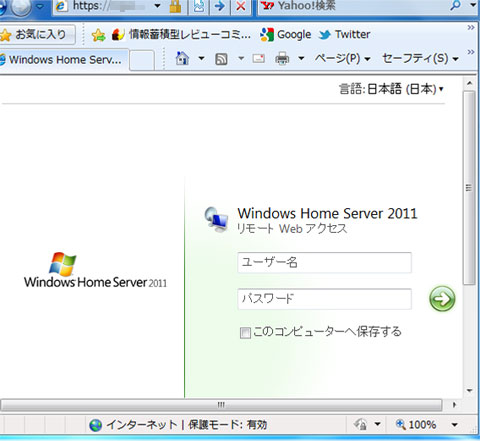Viewport: 480px width, 441px height.
Task: Click the zoom level magnifier in status bar
Action: [x=400, y=424]
